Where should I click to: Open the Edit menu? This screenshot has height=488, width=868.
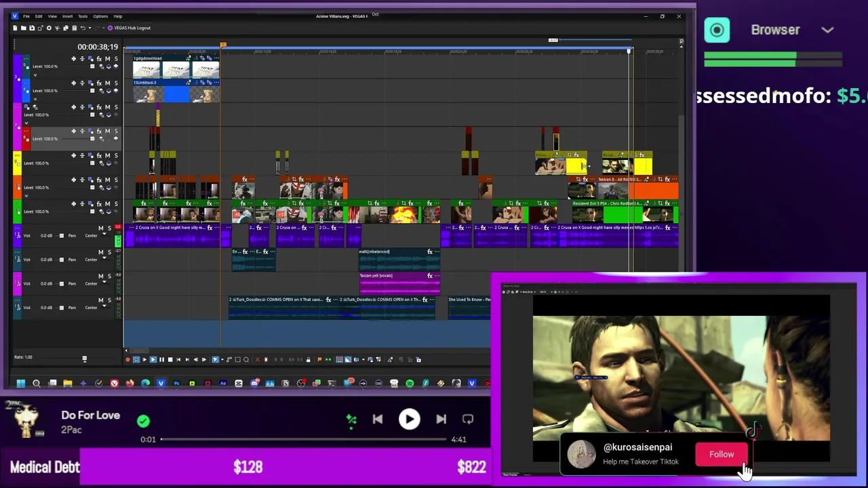(x=39, y=16)
